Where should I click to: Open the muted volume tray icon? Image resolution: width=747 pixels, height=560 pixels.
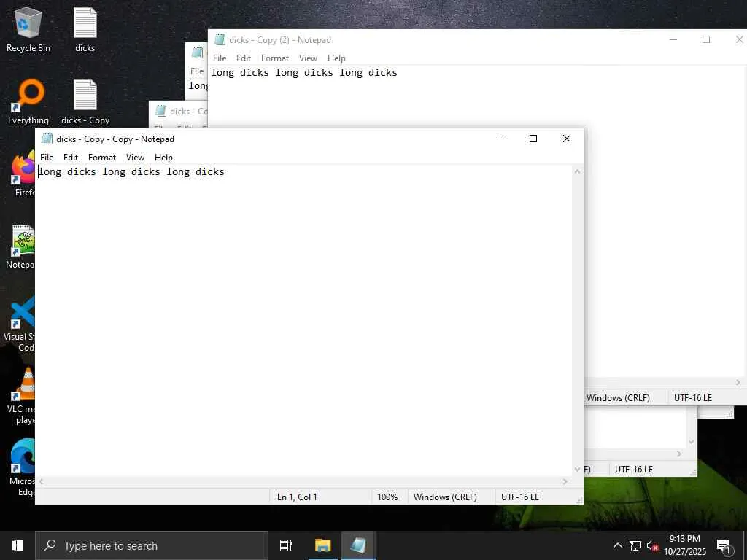tap(652, 545)
